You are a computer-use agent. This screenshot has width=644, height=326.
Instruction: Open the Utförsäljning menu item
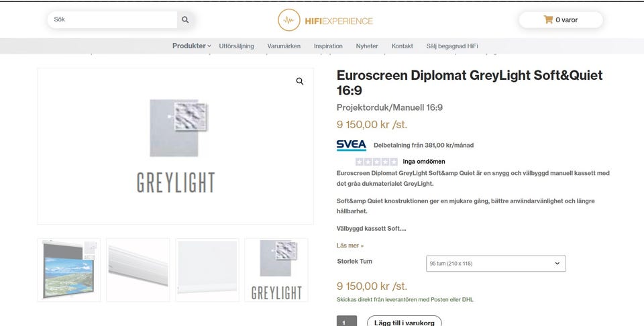pyautogui.click(x=237, y=46)
